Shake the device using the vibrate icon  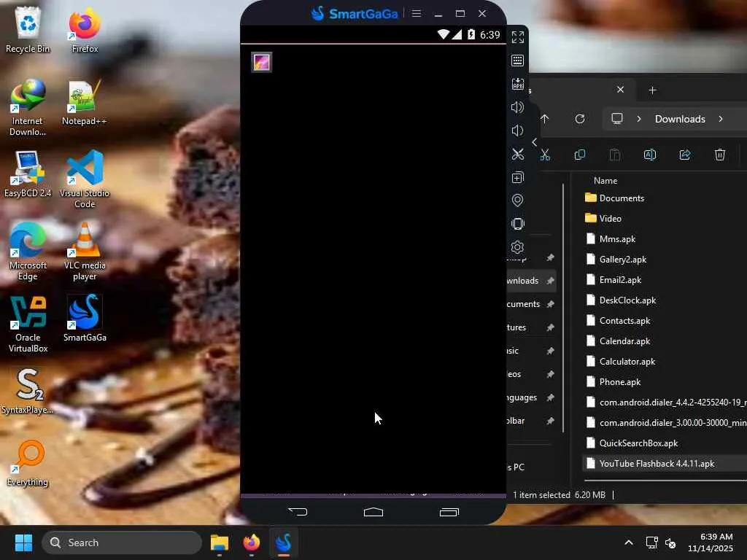coord(518,224)
